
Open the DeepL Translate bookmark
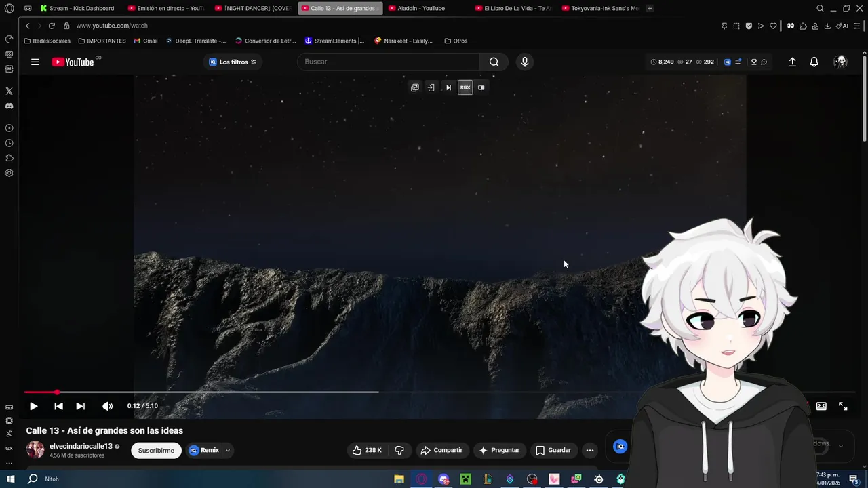[x=195, y=41]
